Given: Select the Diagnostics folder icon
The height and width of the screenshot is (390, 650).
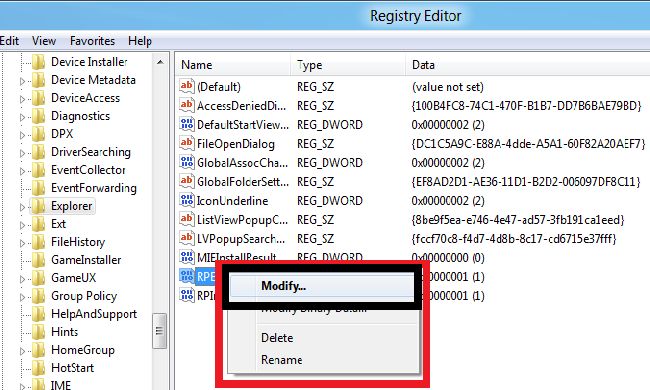Looking at the screenshot, I should pyautogui.click(x=39, y=116).
